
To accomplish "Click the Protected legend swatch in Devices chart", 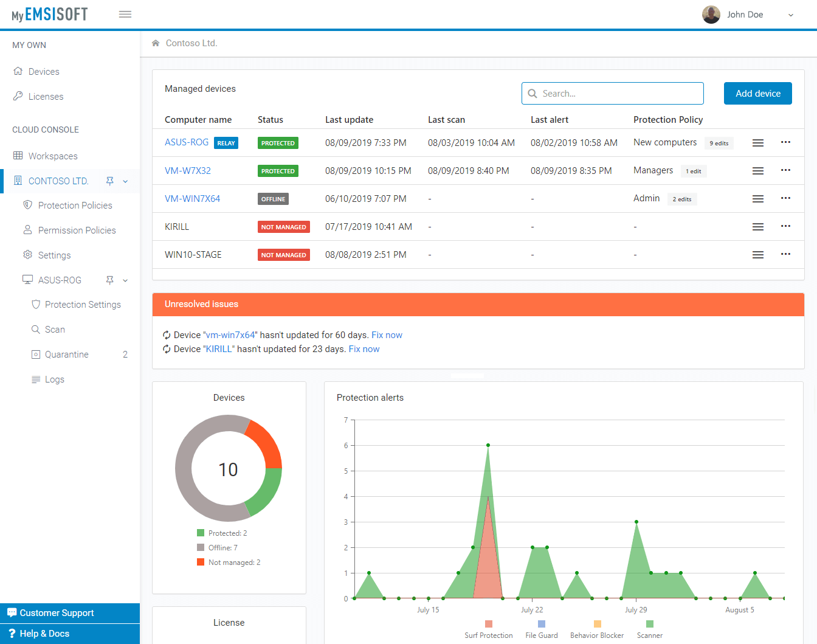I will point(201,533).
